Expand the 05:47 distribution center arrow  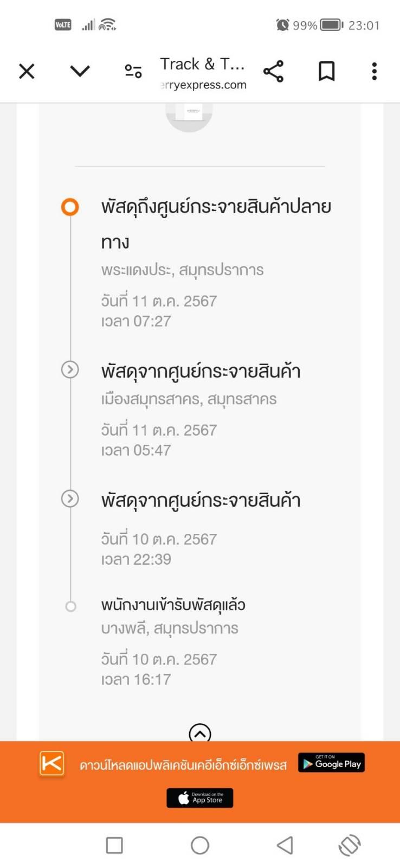click(70, 369)
